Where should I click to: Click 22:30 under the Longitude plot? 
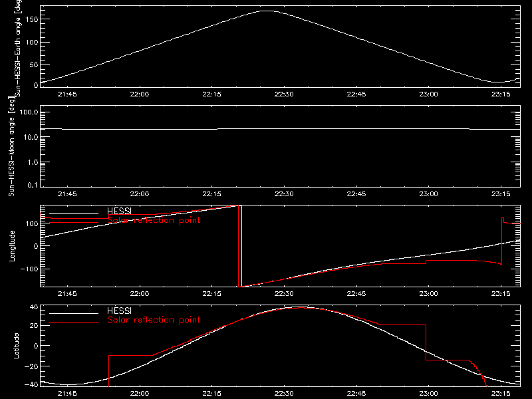point(284,293)
